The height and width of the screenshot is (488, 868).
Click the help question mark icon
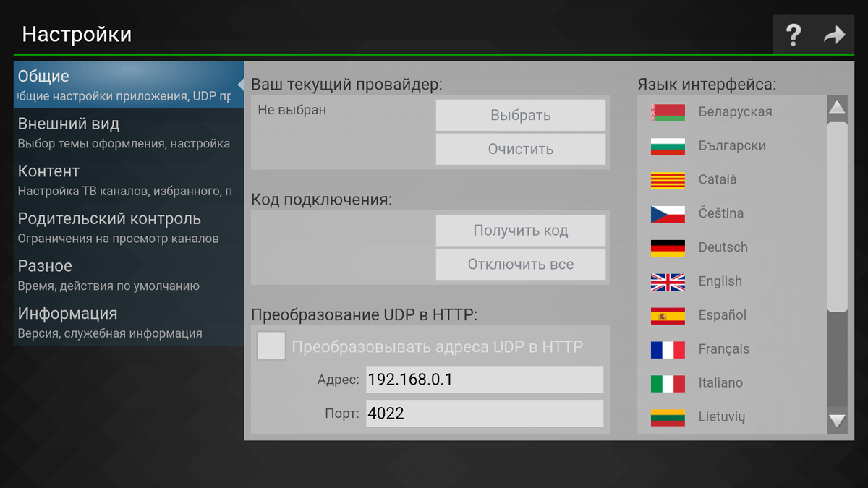pos(793,34)
